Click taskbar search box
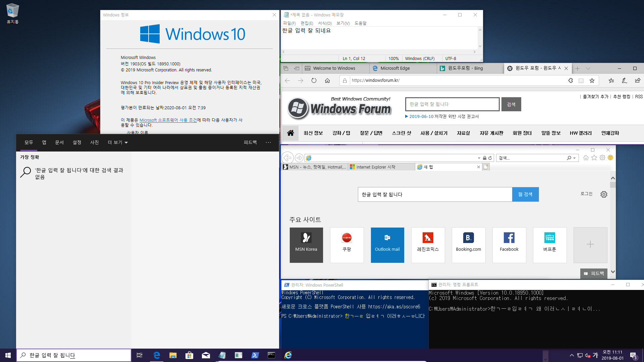This screenshot has width=644, height=362. pyautogui.click(x=74, y=355)
